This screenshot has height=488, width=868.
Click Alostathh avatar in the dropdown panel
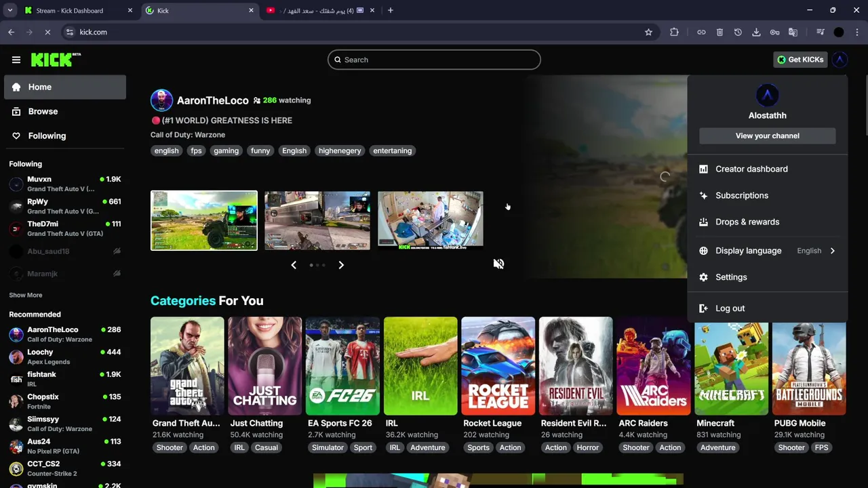click(767, 95)
